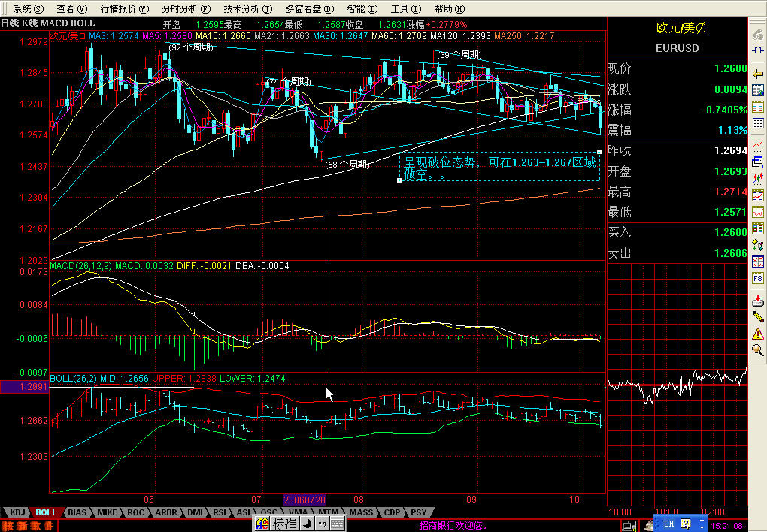Switch to the MIKE indicator tab

pos(107,512)
